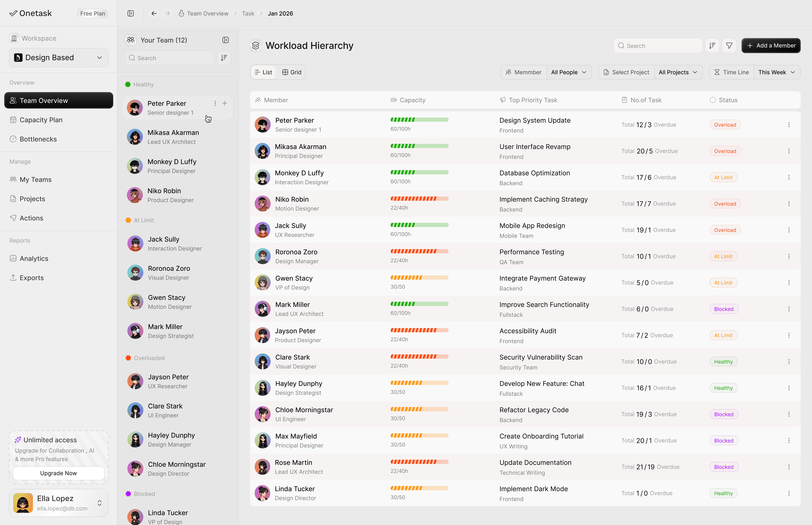Click Niko Robin's capacity progress bar

click(x=419, y=198)
